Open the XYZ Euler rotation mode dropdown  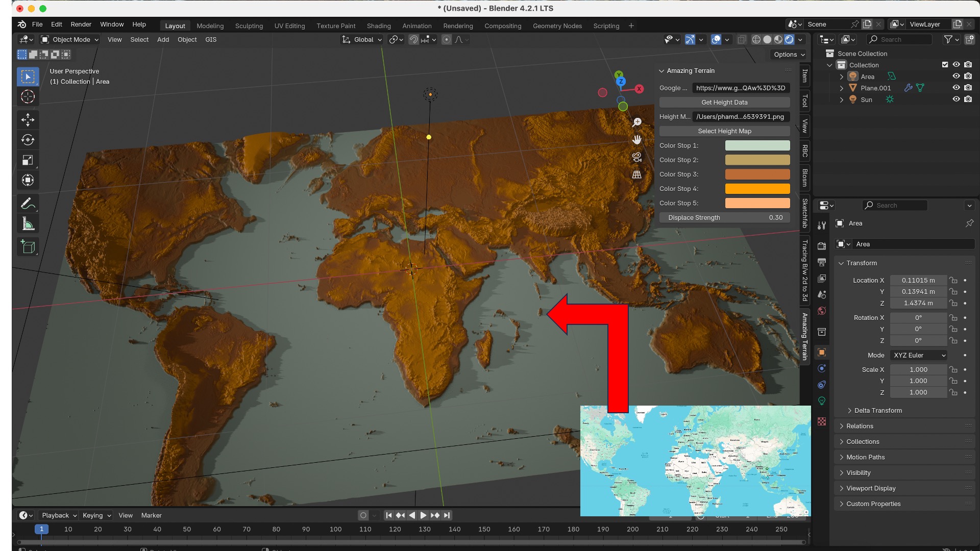click(919, 355)
